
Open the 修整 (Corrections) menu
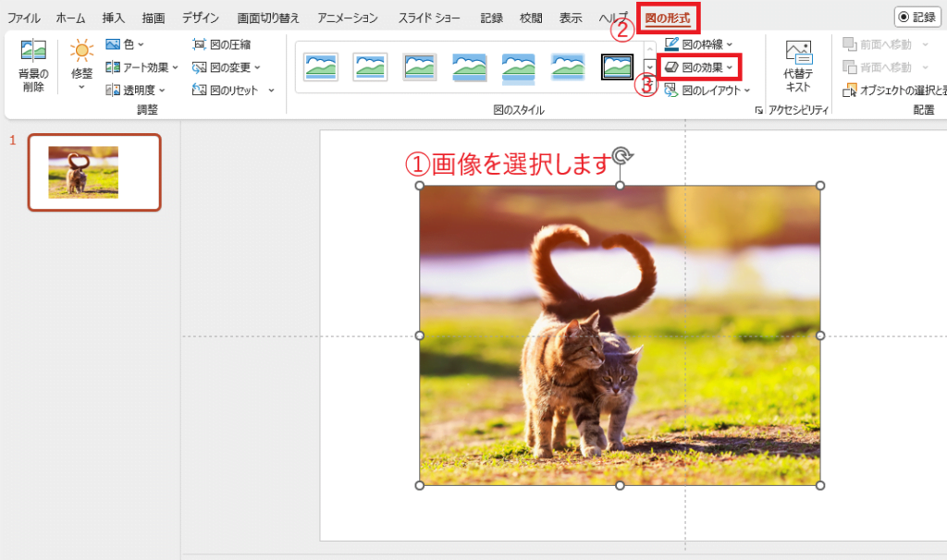click(81, 66)
